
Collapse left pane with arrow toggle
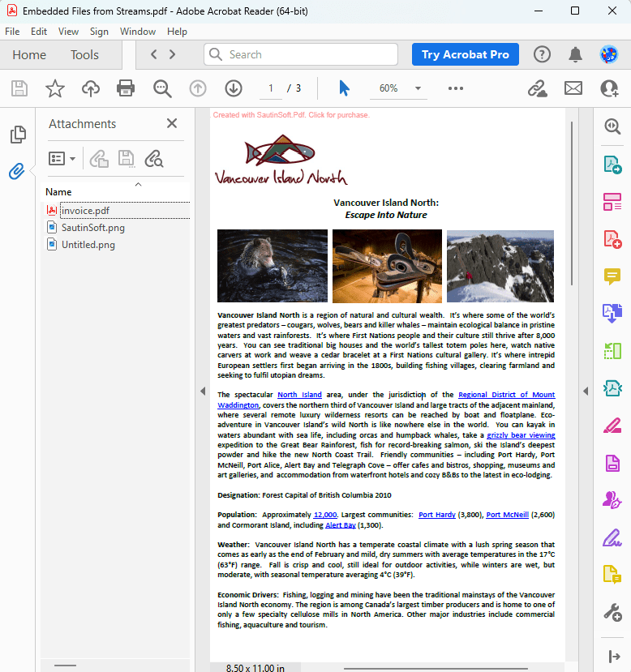[202, 392]
